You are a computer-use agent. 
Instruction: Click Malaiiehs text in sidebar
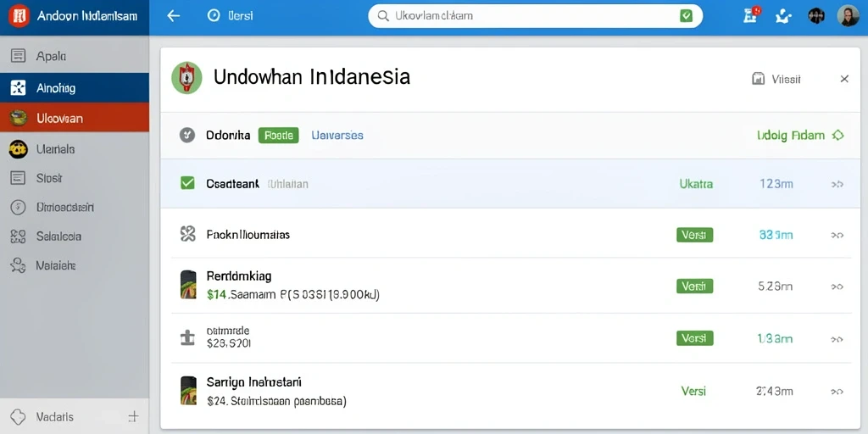[56, 265]
